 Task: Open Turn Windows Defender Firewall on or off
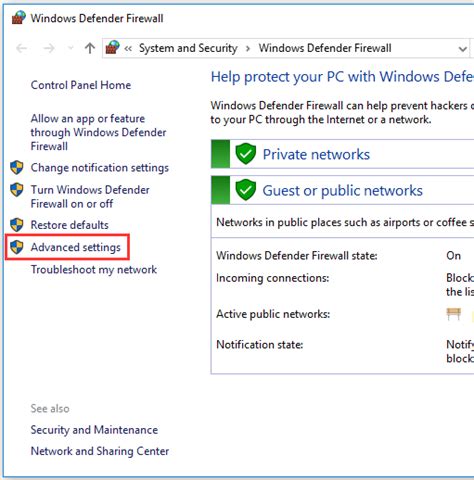coord(90,197)
